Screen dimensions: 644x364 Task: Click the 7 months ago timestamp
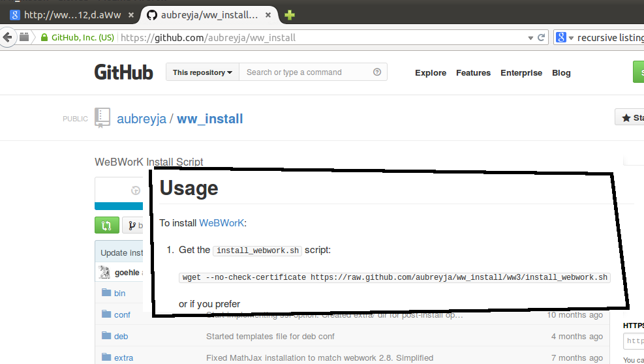pos(577,358)
